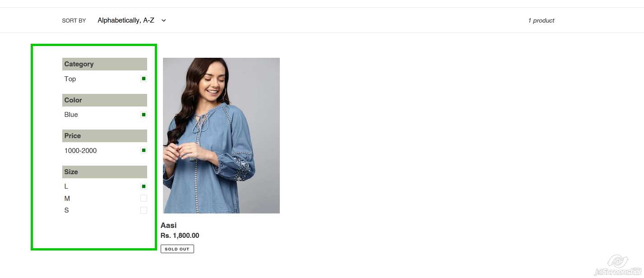
Task: Click the Rs. 1,800.00 price text
Action: tap(180, 236)
